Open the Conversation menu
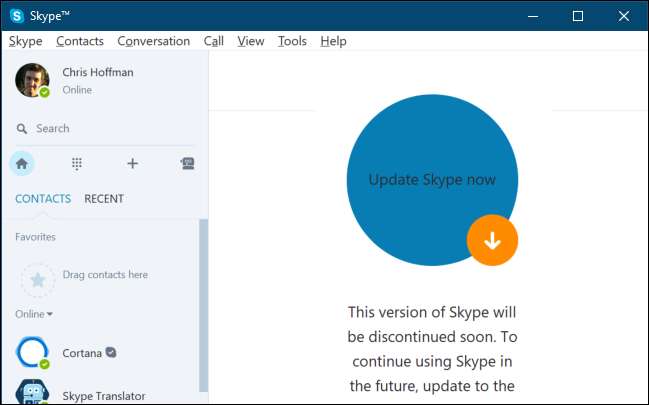This screenshot has width=649, height=405. (153, 41)
